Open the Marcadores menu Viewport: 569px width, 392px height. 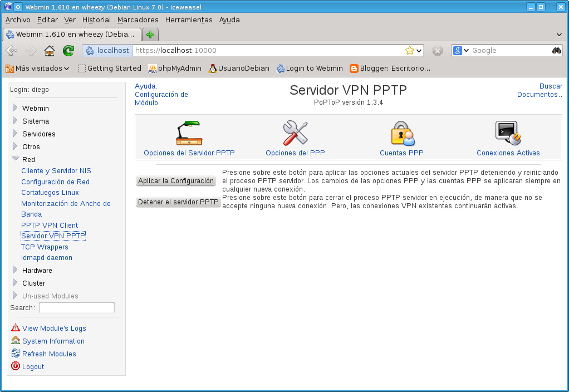138,20
